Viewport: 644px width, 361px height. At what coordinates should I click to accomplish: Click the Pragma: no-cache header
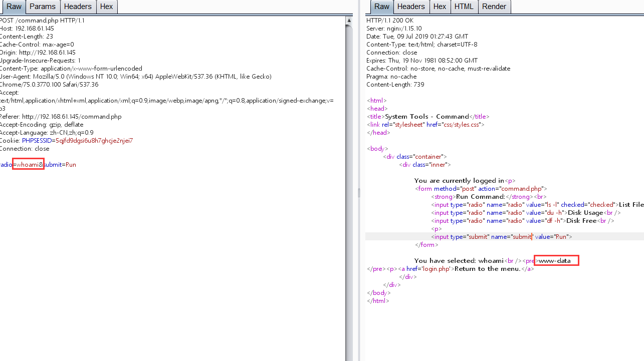point(391,77)
